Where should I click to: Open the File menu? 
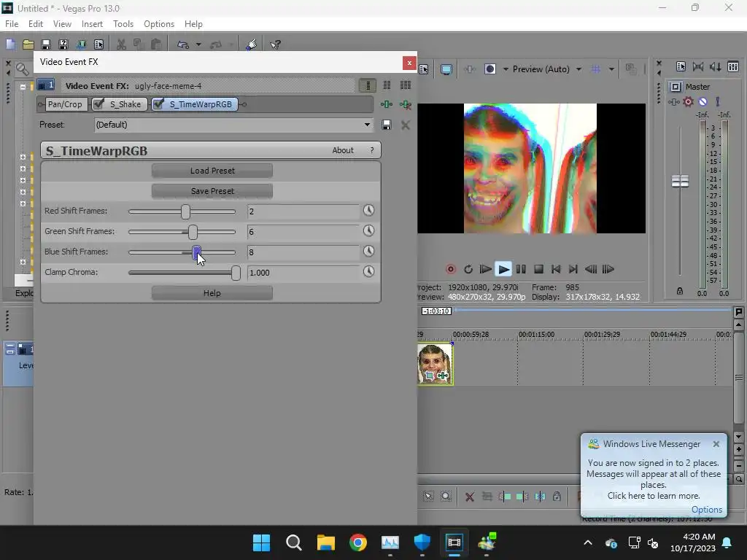(x=12, y=24)
